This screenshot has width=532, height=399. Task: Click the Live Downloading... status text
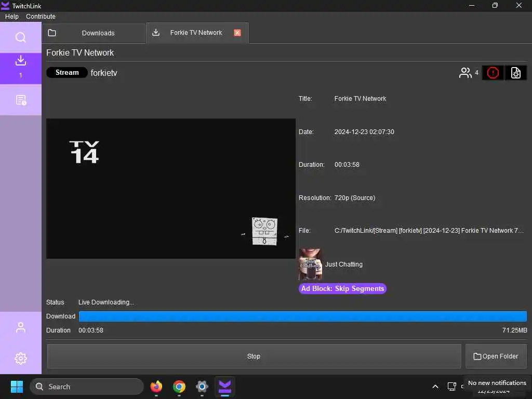[x=106, y=302]
